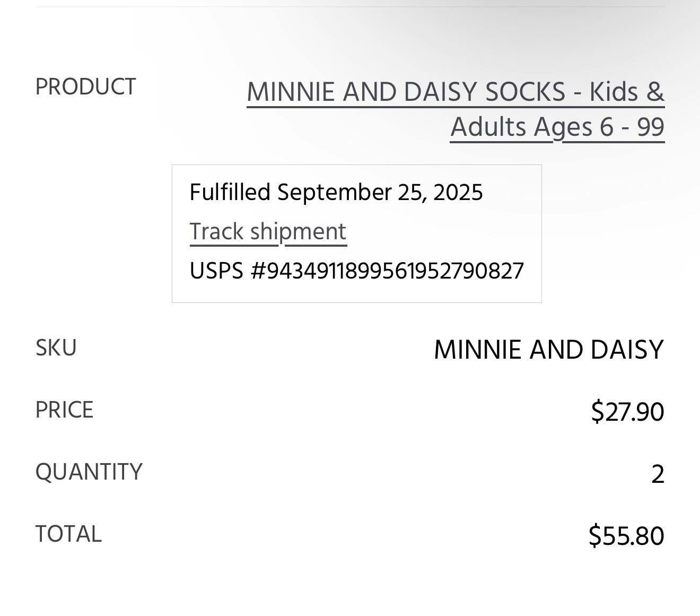Click the PRICE row label
The height and width of the screenshot is (616, 700).
pyautogui.click(x=64, y=410)
